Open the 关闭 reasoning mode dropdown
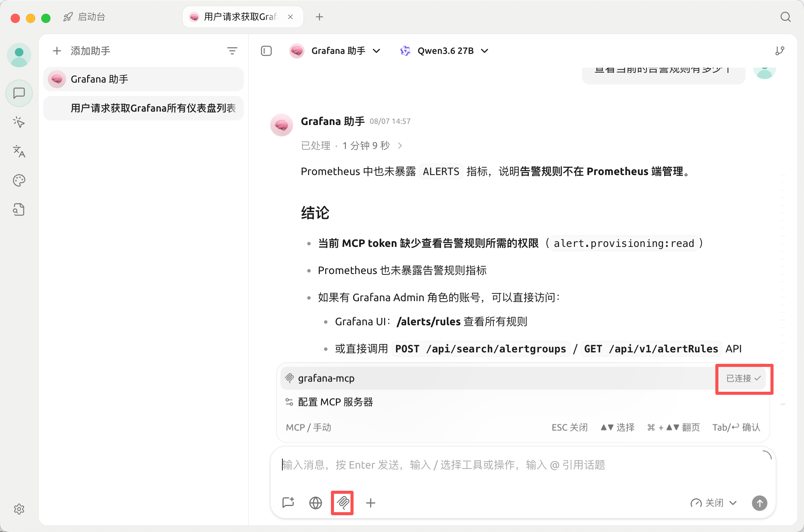Screen dimensions: 804x532 tap(714, 503)
